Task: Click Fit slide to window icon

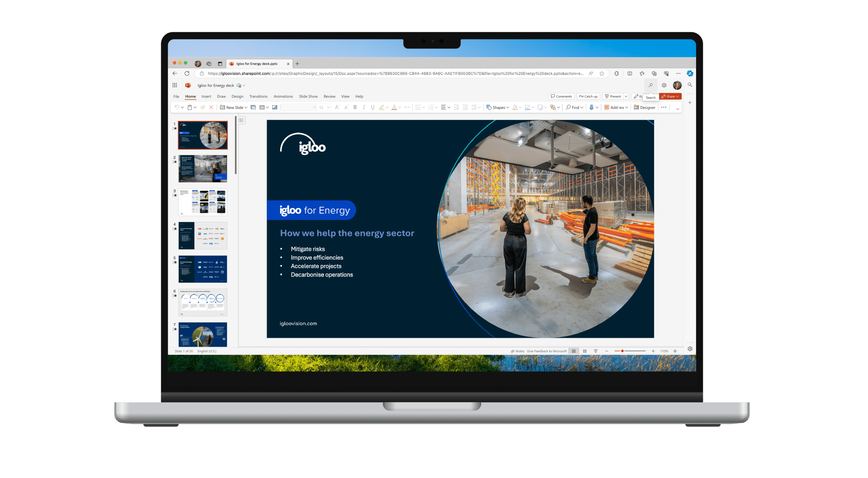Action: tap(675, 351)
